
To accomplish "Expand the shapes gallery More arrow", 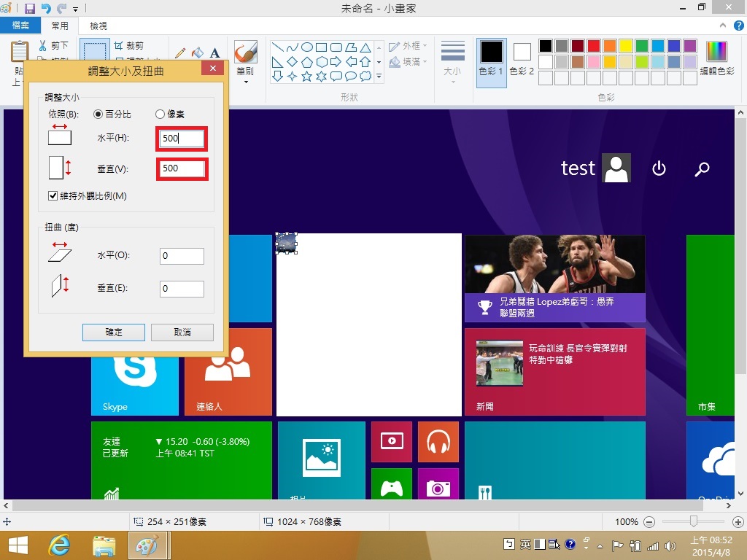I will coord(379,76).
